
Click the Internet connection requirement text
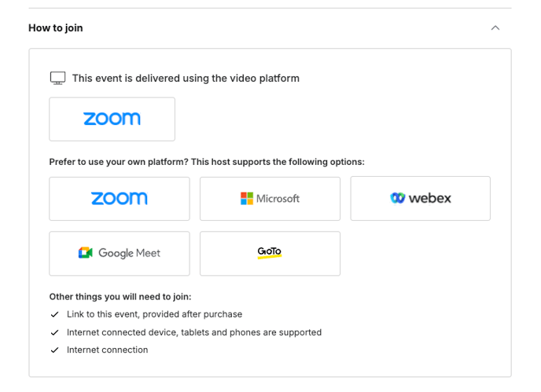(x=107, y=350)
